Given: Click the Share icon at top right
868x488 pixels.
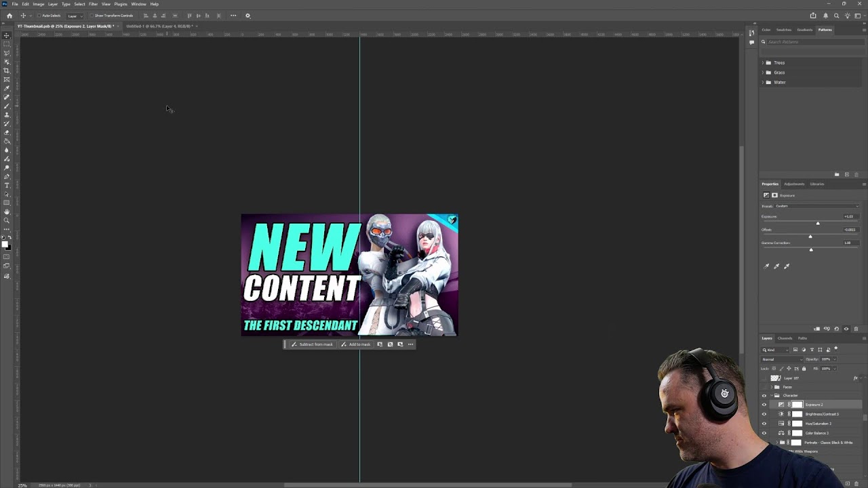Looking at the screenshot, I should 813,16.
